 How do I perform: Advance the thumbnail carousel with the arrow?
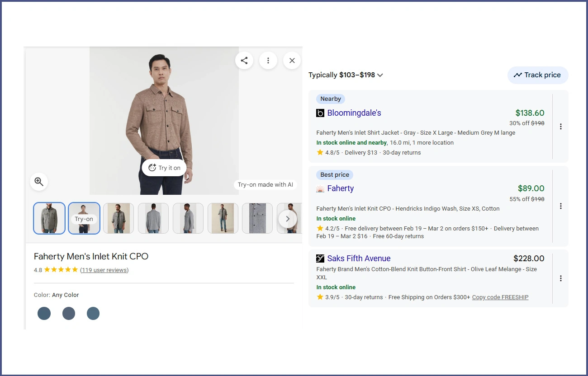(x=288, y=218)
